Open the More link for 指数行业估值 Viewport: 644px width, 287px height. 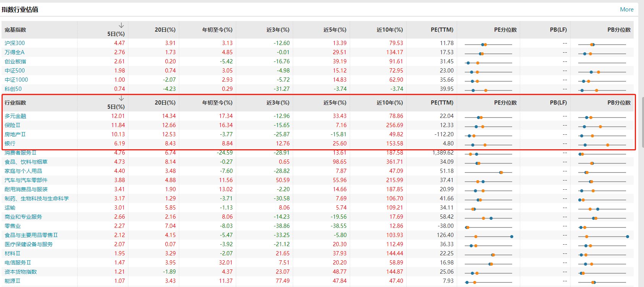click(x=627, y=10)
